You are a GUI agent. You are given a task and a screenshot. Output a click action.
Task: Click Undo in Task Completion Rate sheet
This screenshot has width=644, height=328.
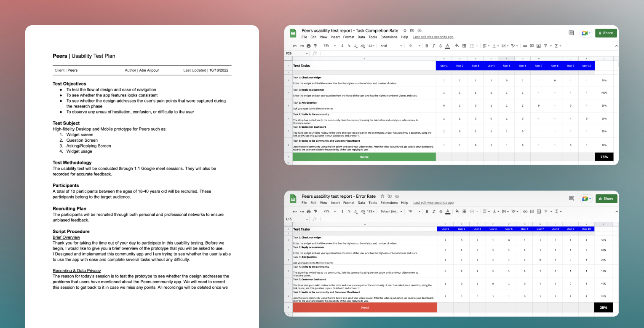pos(295,46)
